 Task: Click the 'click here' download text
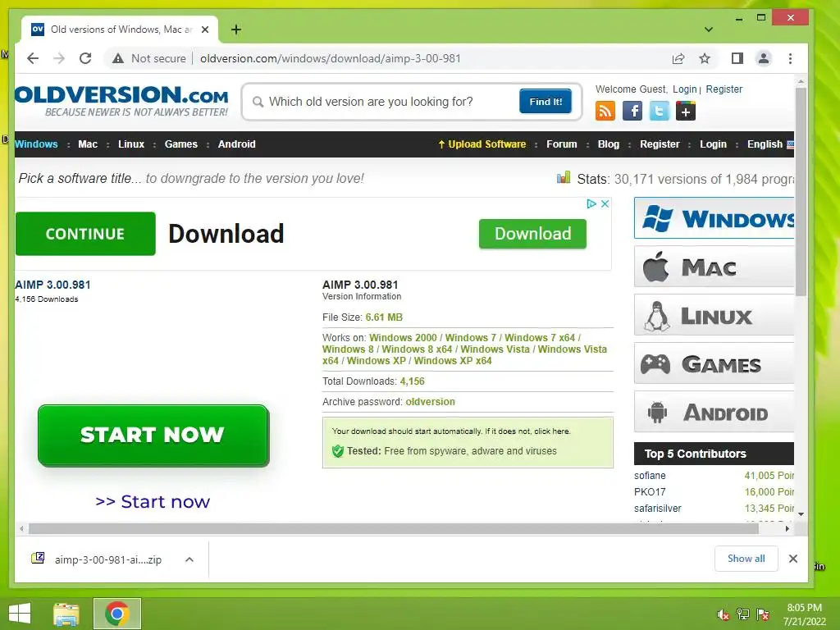551,431
